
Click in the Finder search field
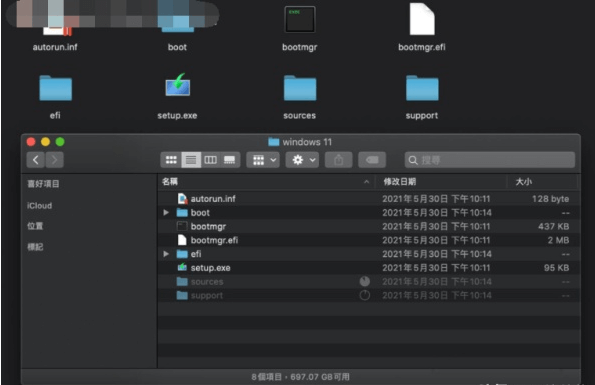click(x=490, y=160)
